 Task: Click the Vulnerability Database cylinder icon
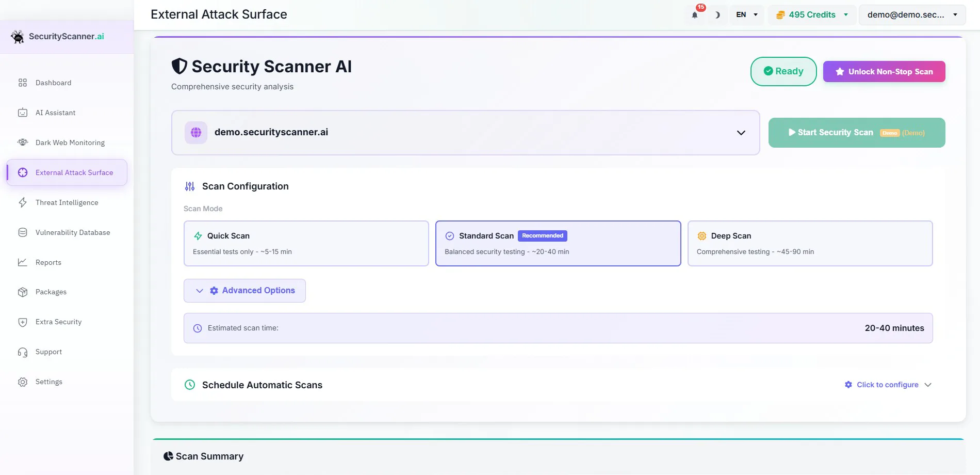(23, 232)
